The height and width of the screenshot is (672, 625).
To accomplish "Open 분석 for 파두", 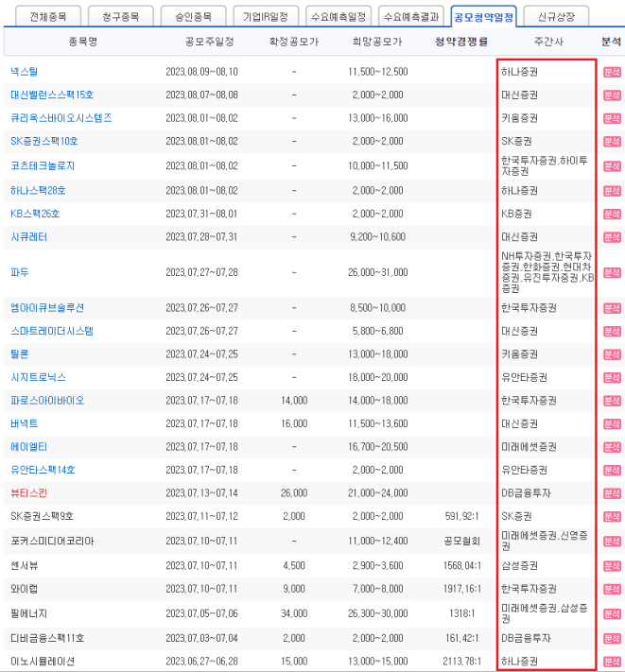I will pyautogui.click(x=612, y=272).
